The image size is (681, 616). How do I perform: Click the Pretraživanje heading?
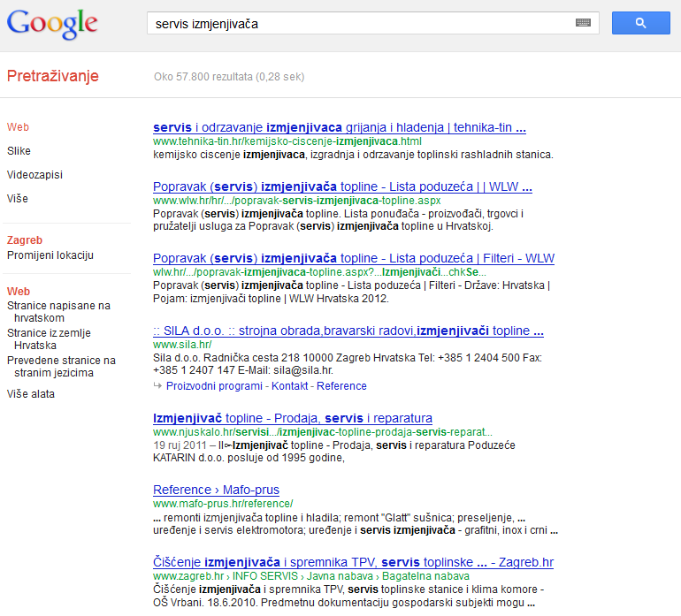[53, 76]
